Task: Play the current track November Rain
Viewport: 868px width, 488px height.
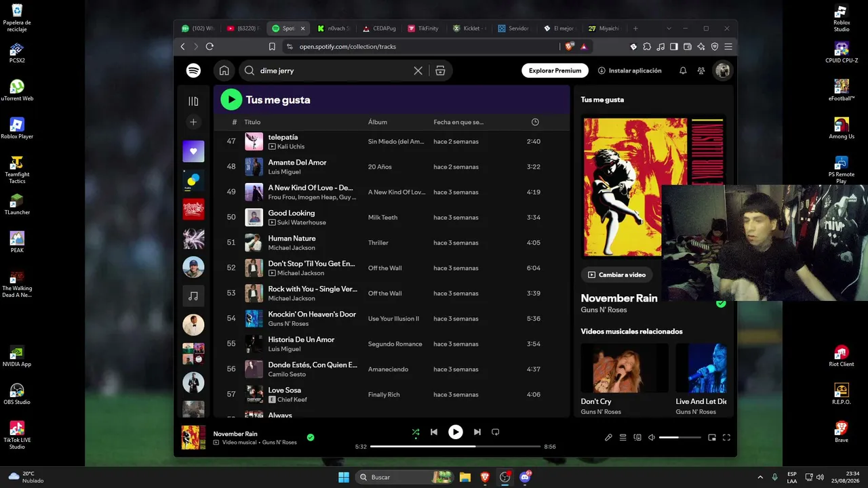Action: click(456, 432)
